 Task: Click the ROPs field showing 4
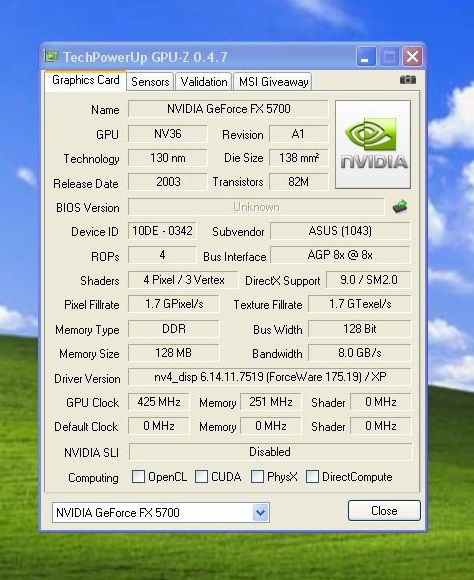pyautogui.click(x=162, y=255)
